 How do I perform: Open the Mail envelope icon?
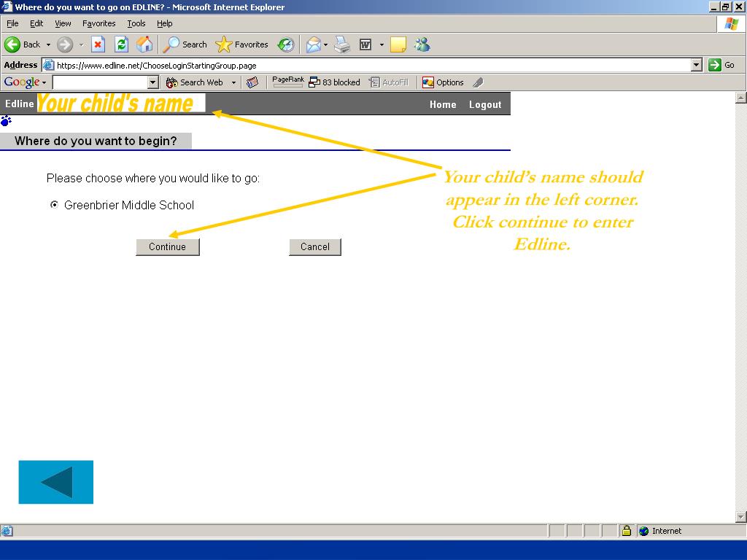[314, 44]
